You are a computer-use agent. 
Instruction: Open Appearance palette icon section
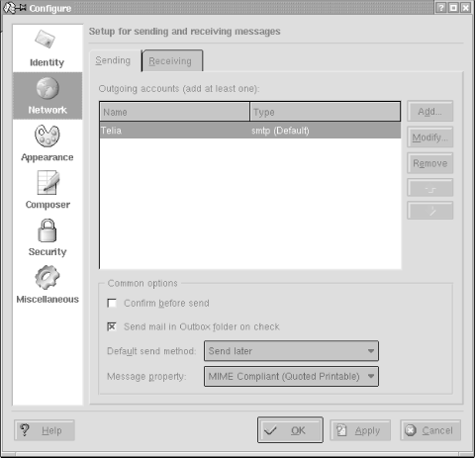[x=48, y=136]
